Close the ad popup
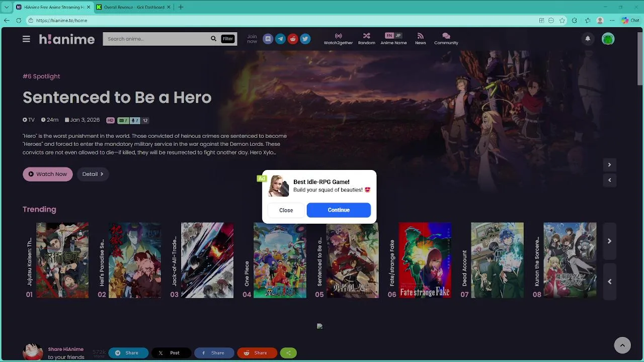This screenshot has width=644, height=362. coord(286,210)
